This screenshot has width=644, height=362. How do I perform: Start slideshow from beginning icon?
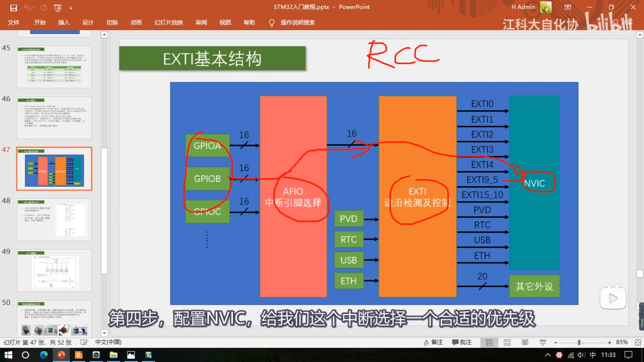[58, 8]
